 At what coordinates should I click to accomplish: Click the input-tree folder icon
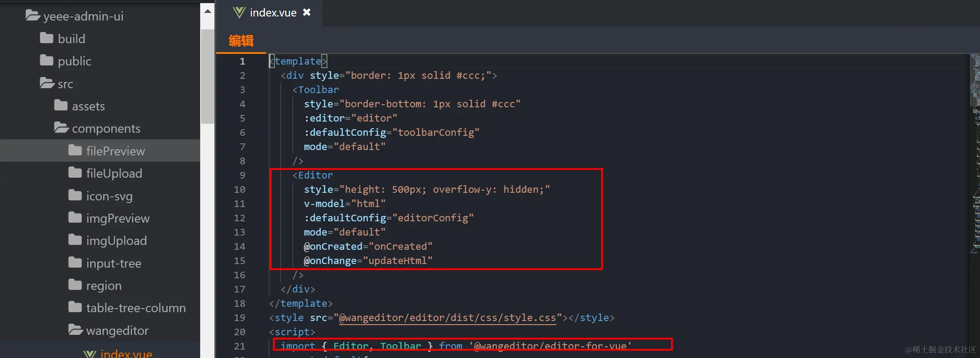pos(75,263)
